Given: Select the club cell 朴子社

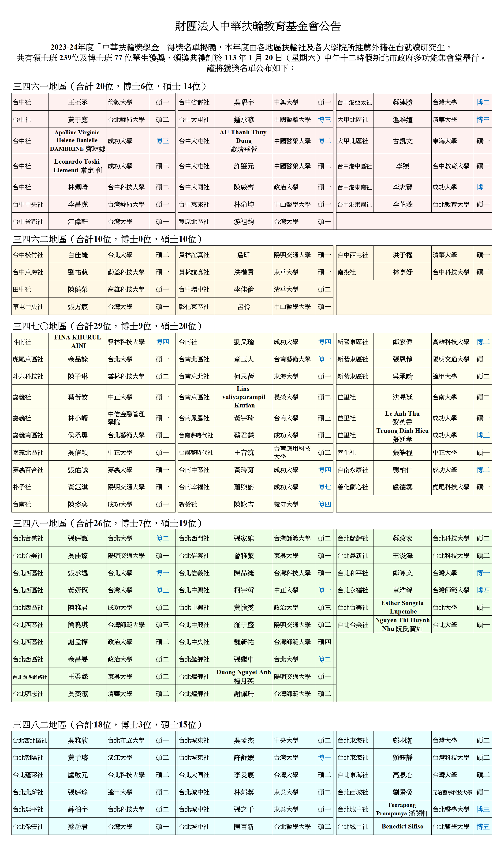Looking at the screenshot, I should [30, 487].
